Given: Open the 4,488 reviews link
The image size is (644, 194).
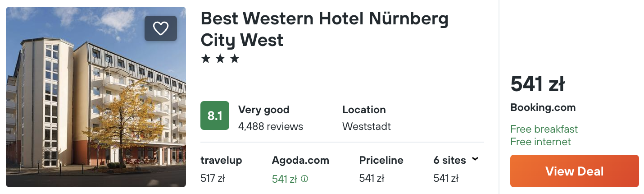Looking at the screenshot, I should pos(271,126).
